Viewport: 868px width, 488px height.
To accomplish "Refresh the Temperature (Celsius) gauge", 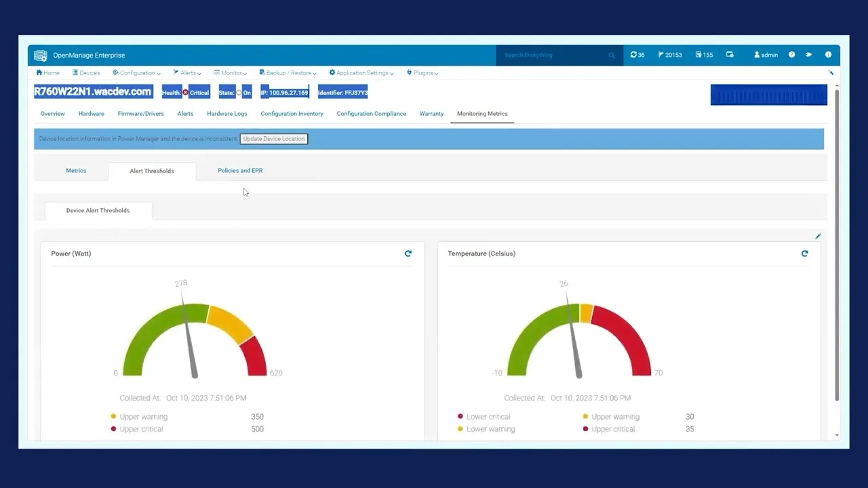I will pyautogui.click(x=805, y=253).
